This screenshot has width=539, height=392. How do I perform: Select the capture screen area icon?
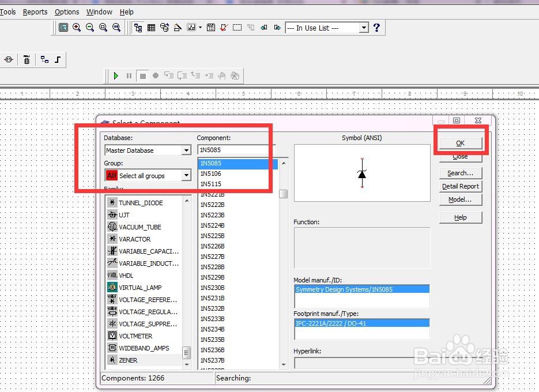tap(237, 28)
